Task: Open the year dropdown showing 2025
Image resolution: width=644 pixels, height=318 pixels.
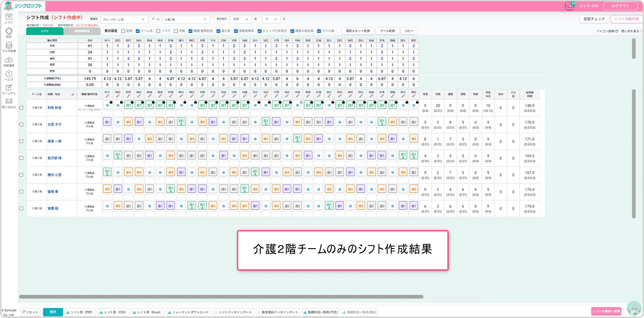Action: coord(241,19)
